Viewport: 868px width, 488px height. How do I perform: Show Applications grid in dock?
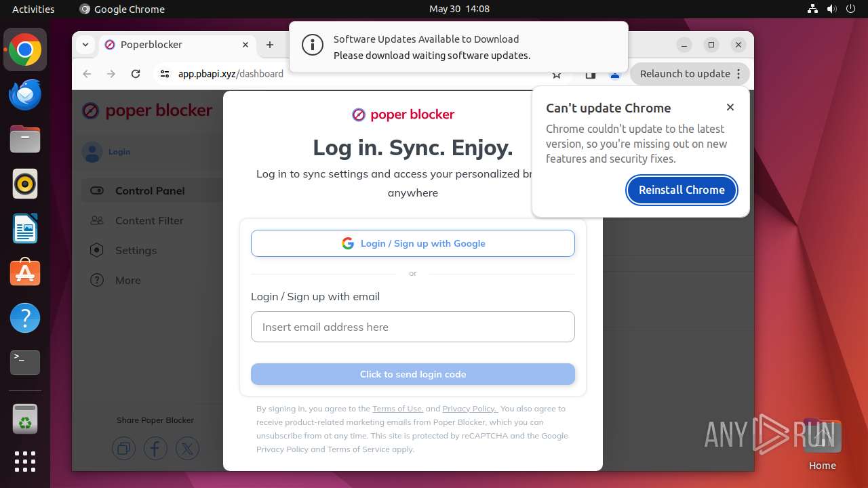25,462
